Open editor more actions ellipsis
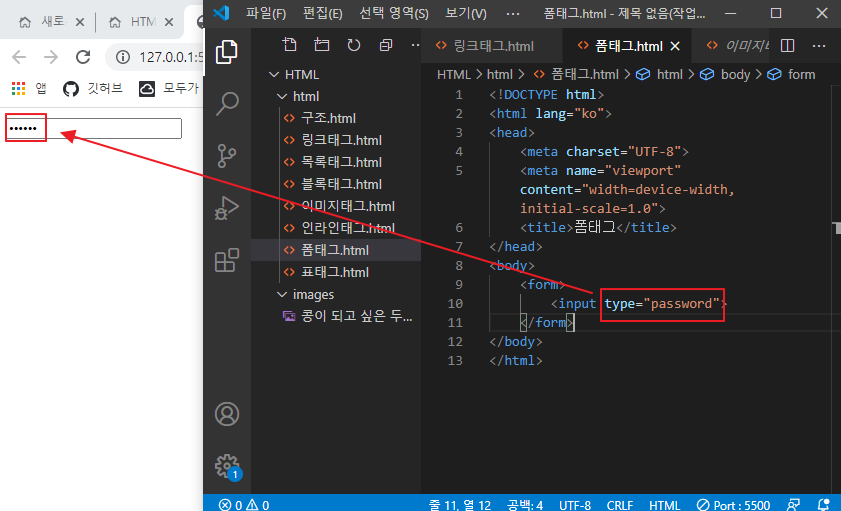This screenshot has height=511, width=841. [x=819, y=46]
